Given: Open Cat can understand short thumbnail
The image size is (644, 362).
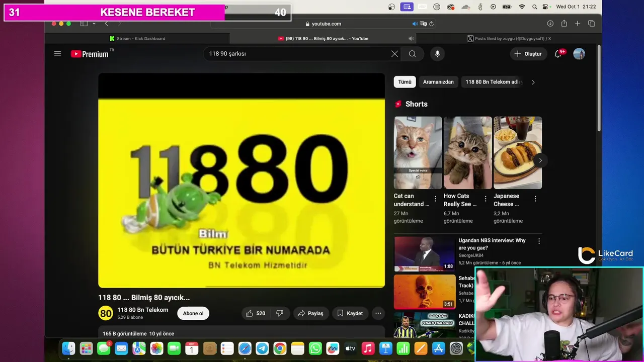Looking at the screenshot, I should point(418,153).
